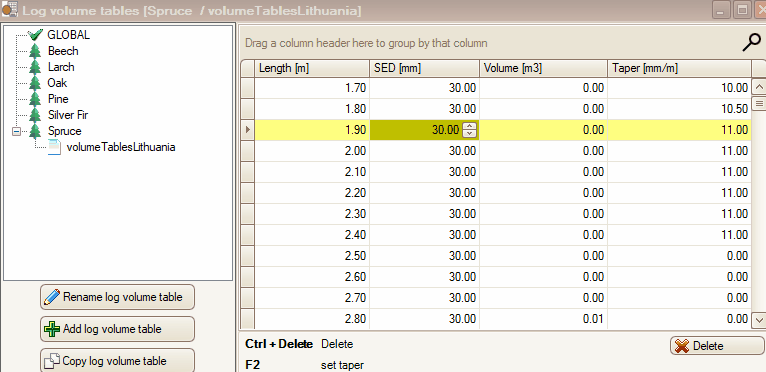This screenshot has width=766, height=372.
Task: Select Pine in the species tree
Action: coord(58,99)
